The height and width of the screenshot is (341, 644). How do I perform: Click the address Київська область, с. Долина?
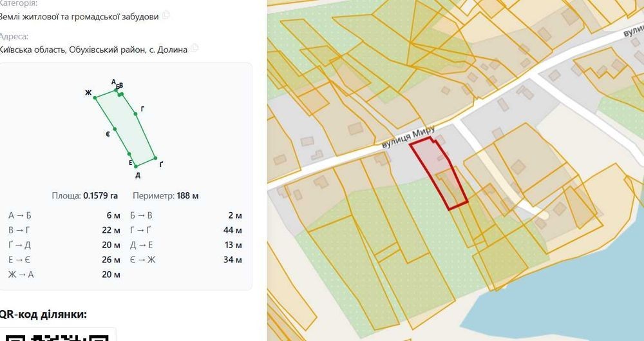tap(93, 50)
